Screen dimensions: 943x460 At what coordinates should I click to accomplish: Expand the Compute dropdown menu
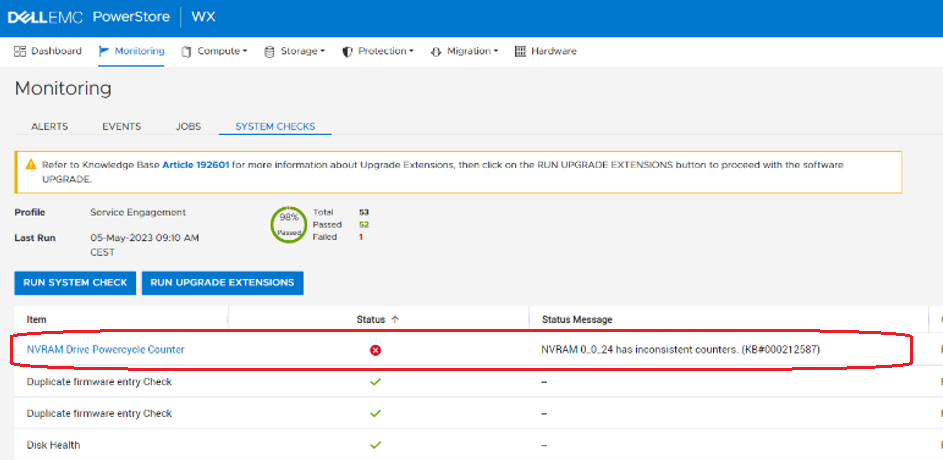pyautogui.click(x=215, y=51)
